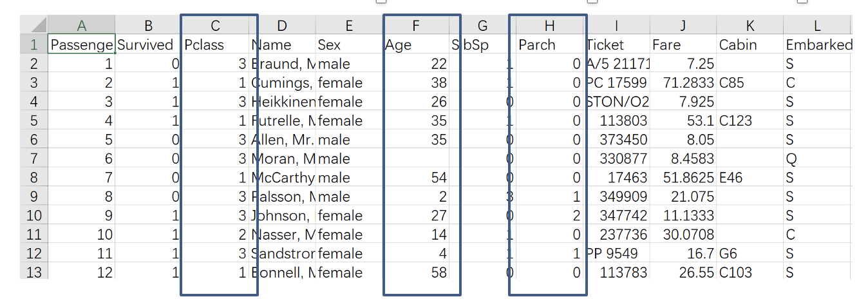Click cell with ticket 113803
The image size is (868, 308).
[616, 120]
